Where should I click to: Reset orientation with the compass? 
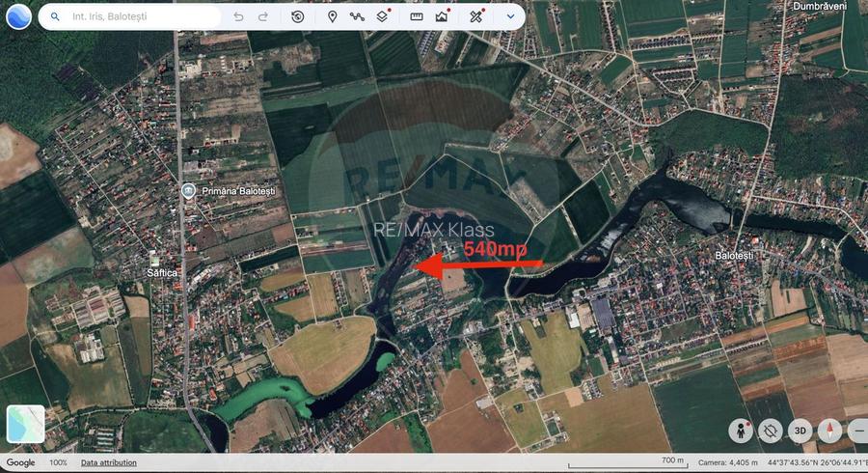[829, 431]
